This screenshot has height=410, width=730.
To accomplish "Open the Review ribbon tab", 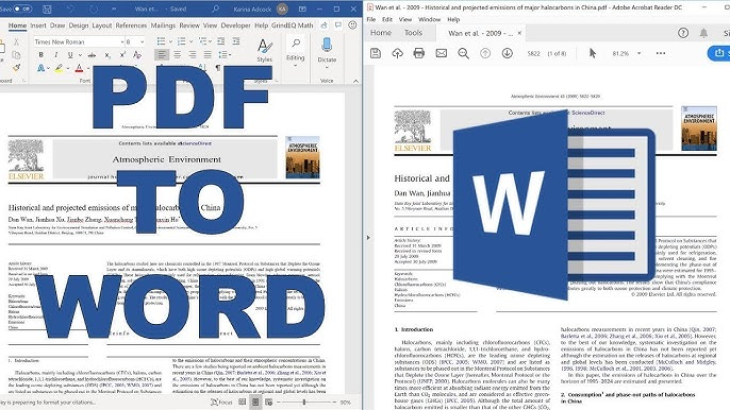I will tap(189, 26).
